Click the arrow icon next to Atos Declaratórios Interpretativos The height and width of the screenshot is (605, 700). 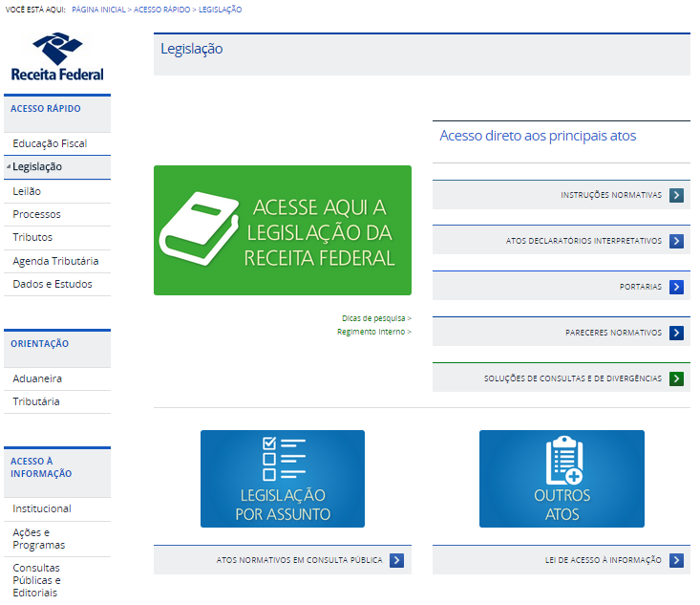[676, 241]
